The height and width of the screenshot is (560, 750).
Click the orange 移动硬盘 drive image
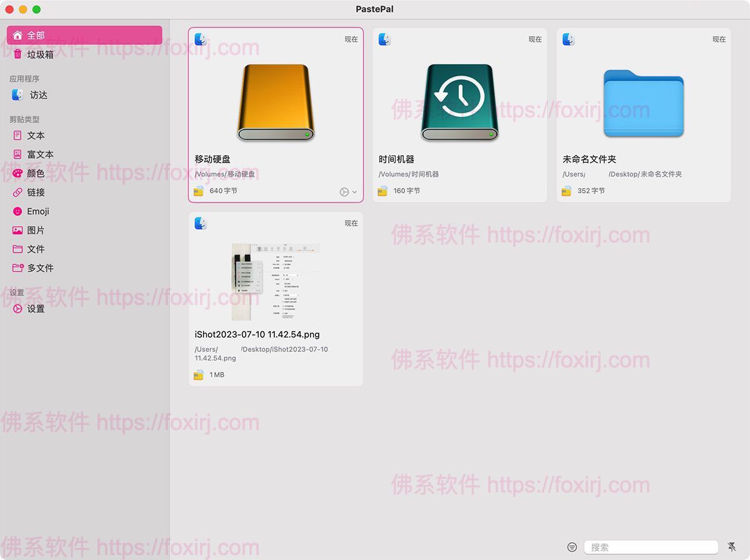click(276, 102)
